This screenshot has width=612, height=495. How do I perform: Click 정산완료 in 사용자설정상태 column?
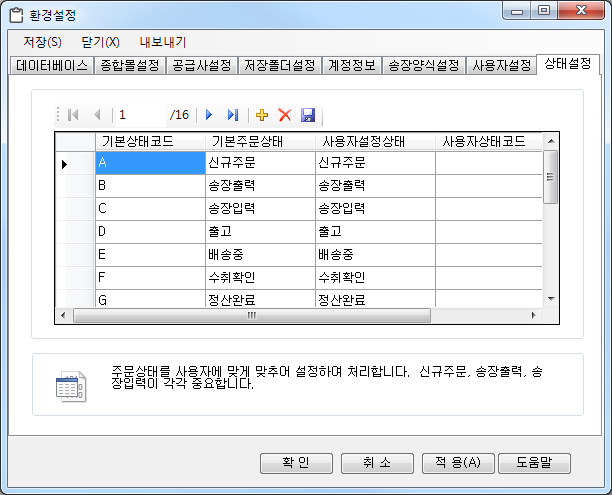[375, 299]
